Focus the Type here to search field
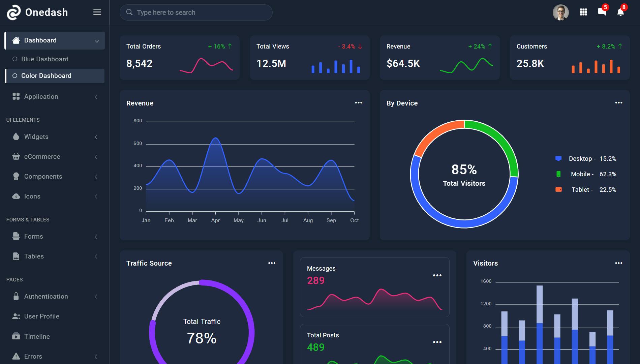This screenshot has width=640, height=364. (196, 12)
